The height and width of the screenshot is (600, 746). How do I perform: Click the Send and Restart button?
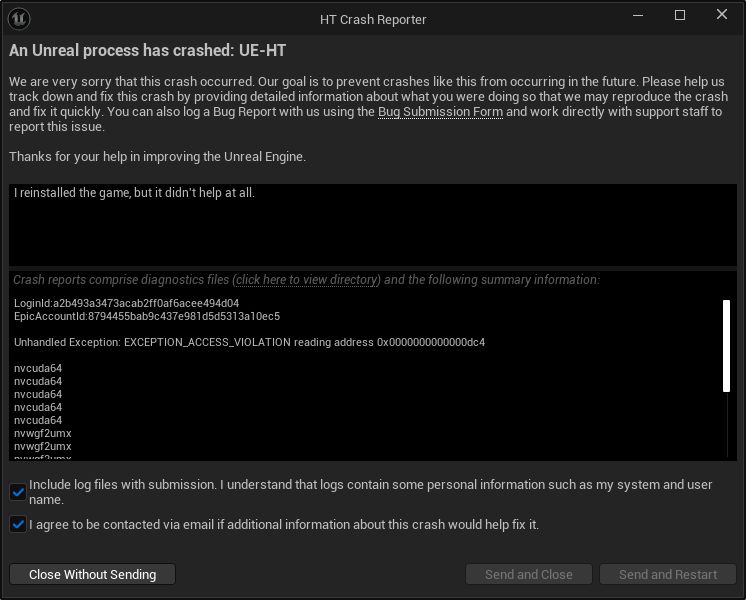(667, 574)
